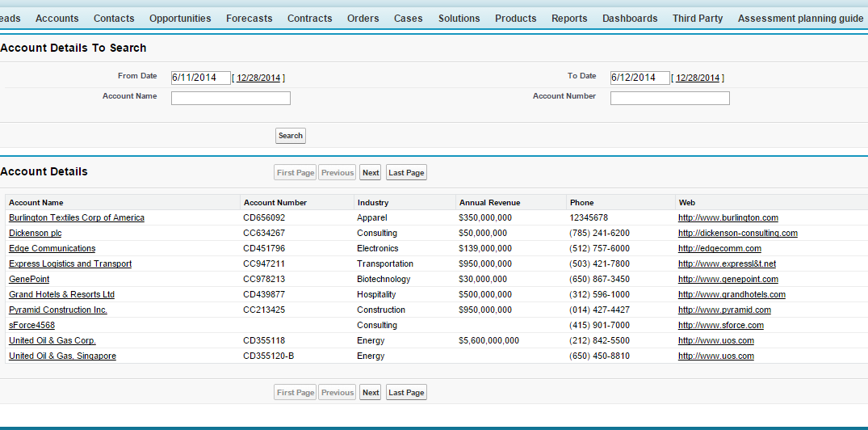Click the bottom Next page button
The width and height of the screenshot is (868, 430).
pyautogui.click(x=371, y=393)
